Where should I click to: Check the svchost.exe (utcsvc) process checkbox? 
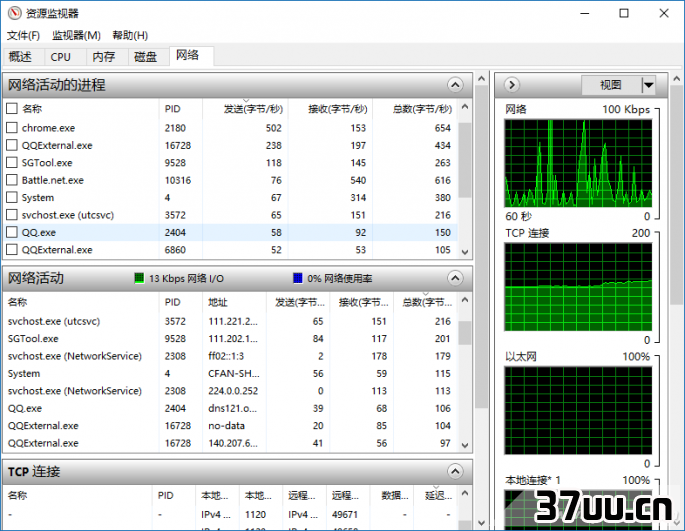pos(12,215)
